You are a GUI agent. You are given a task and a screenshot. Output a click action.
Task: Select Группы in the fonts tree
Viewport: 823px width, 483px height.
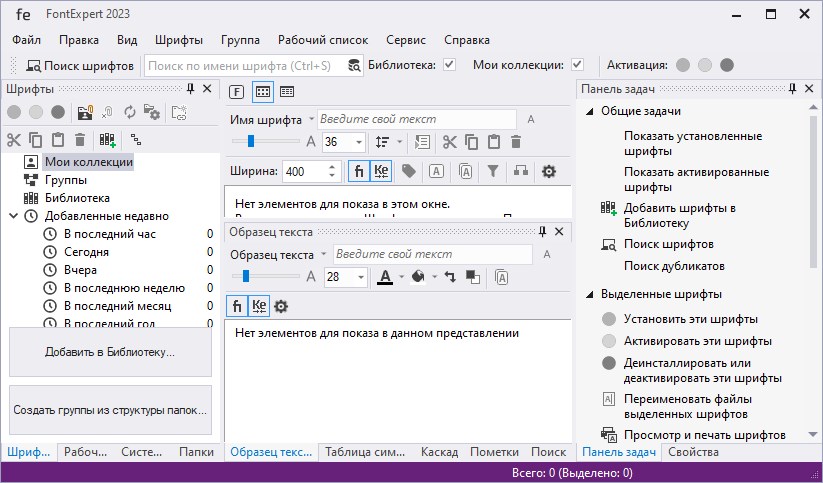(66, 180)
